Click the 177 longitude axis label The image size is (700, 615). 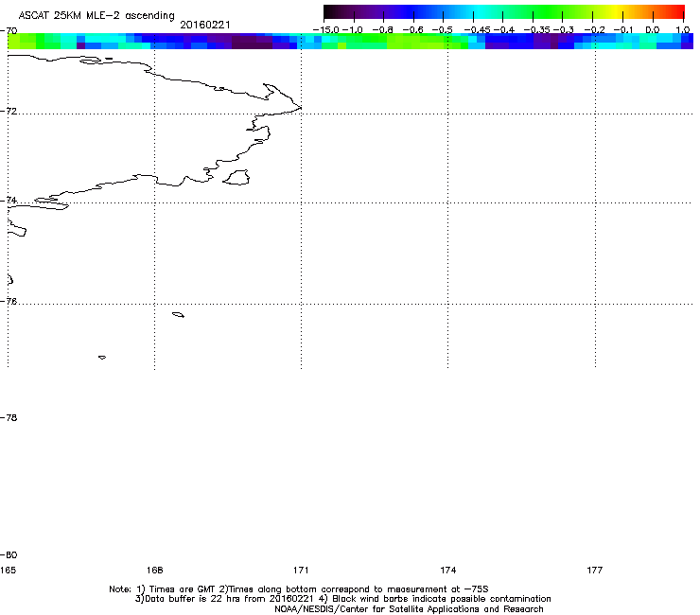595,571
